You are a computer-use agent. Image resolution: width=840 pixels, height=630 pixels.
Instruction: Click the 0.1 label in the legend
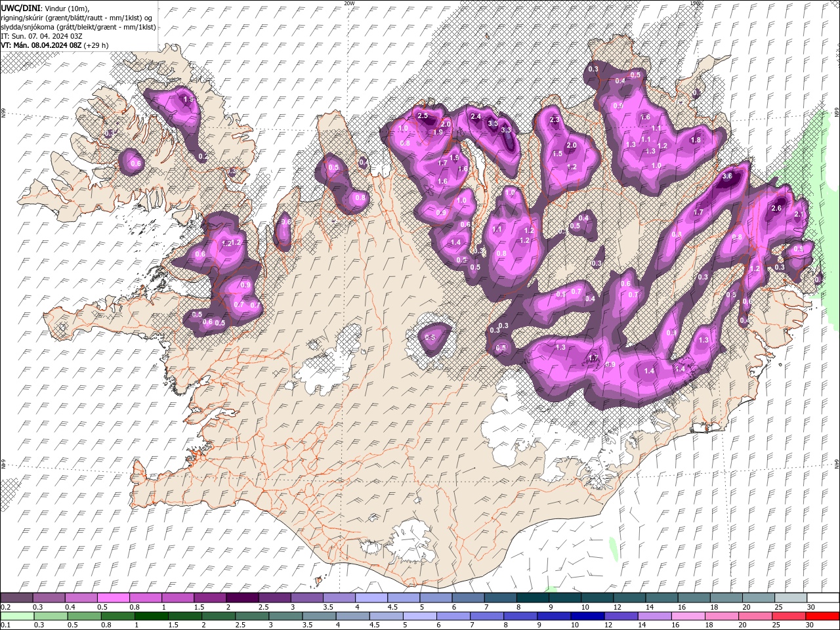coord(5,625)
